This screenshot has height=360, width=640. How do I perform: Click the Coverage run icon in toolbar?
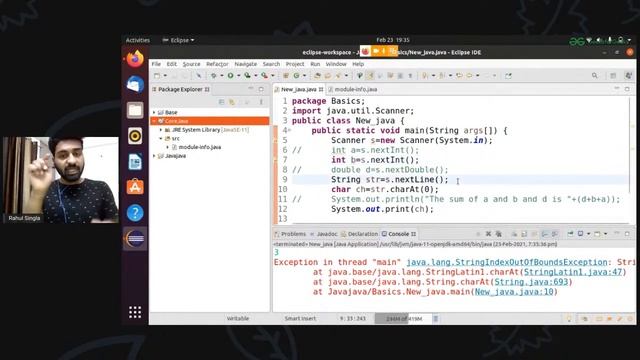pyautogui.click(x=247, y=76)
